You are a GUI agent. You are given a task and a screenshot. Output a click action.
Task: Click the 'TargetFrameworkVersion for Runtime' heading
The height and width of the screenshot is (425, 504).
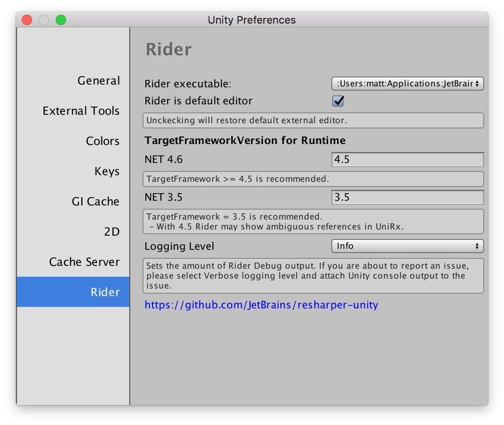pos(245,141)
